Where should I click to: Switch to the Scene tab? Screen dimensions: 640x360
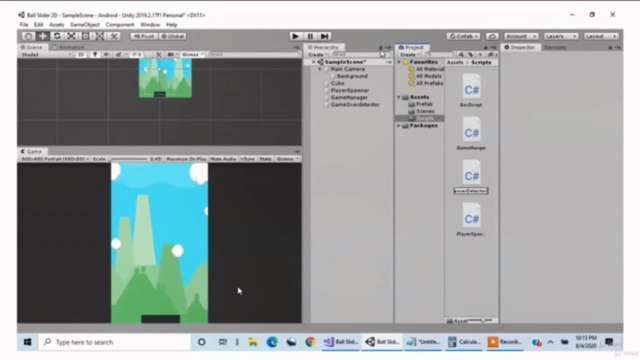click(32, 47)
